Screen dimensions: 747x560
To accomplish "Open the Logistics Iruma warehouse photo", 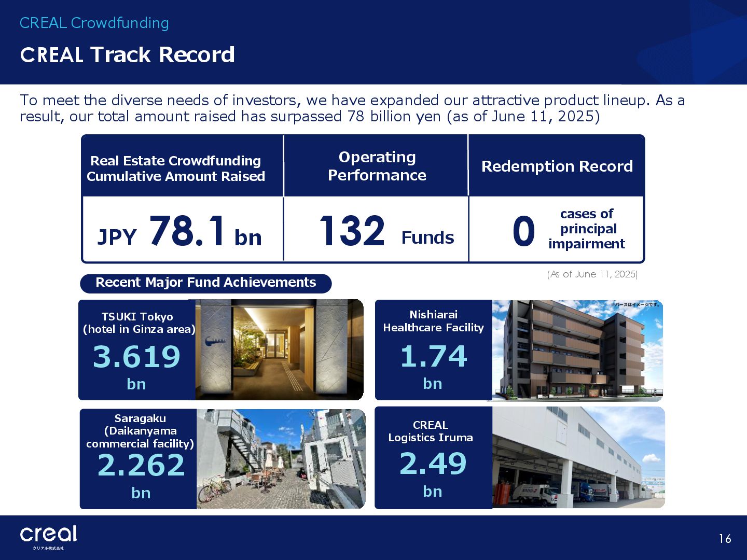I will click(x=578, y=457).
